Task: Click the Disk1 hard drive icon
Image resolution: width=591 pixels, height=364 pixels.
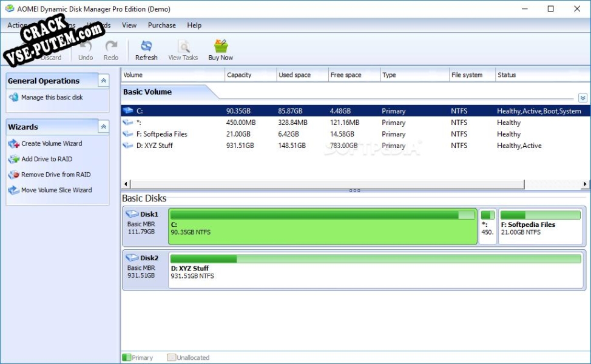Action: click(x=132, y=214)
